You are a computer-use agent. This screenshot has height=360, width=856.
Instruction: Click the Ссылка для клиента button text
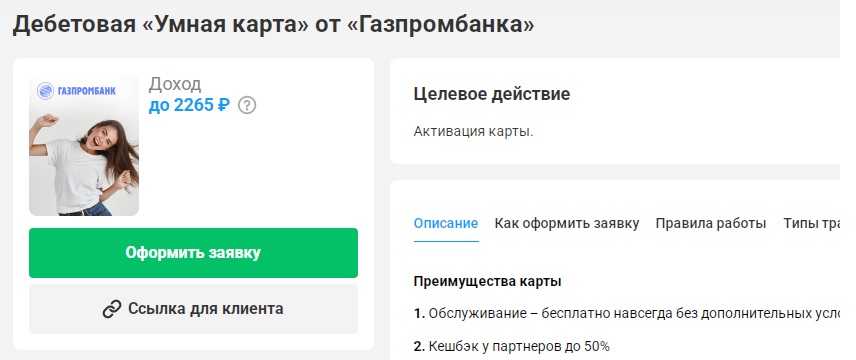click(206, 309)
